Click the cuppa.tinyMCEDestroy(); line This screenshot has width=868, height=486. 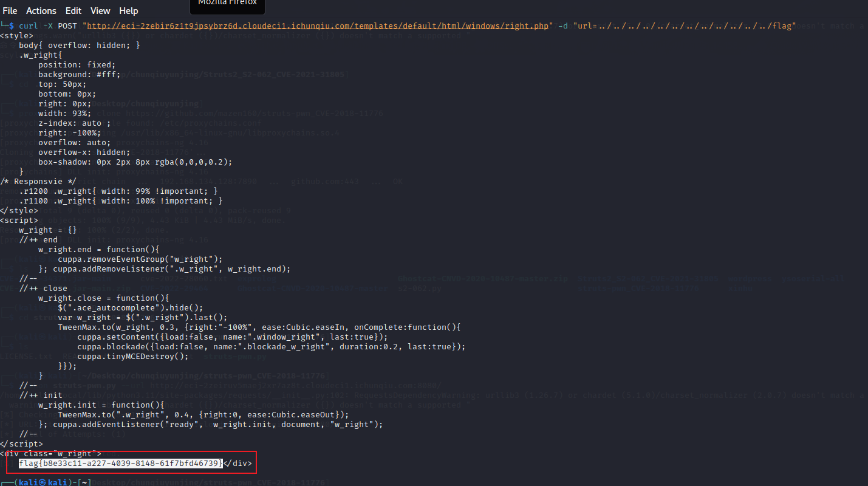(x=133, y=357)
